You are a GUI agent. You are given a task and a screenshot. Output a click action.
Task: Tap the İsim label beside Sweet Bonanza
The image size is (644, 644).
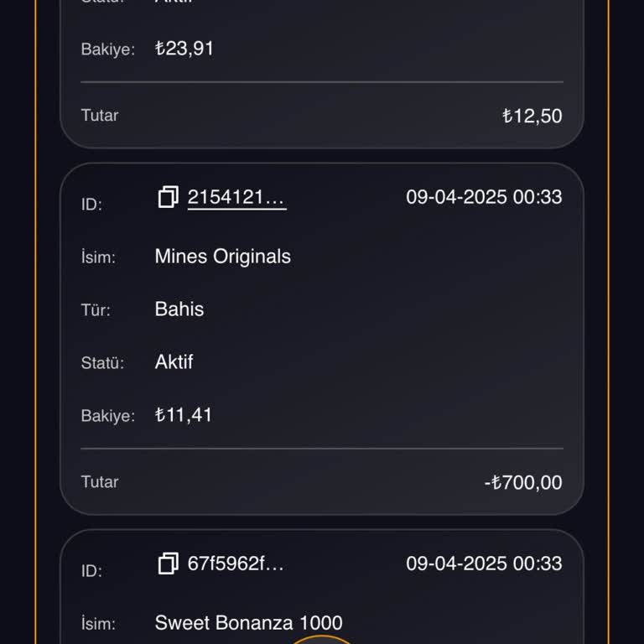[98, 624]
